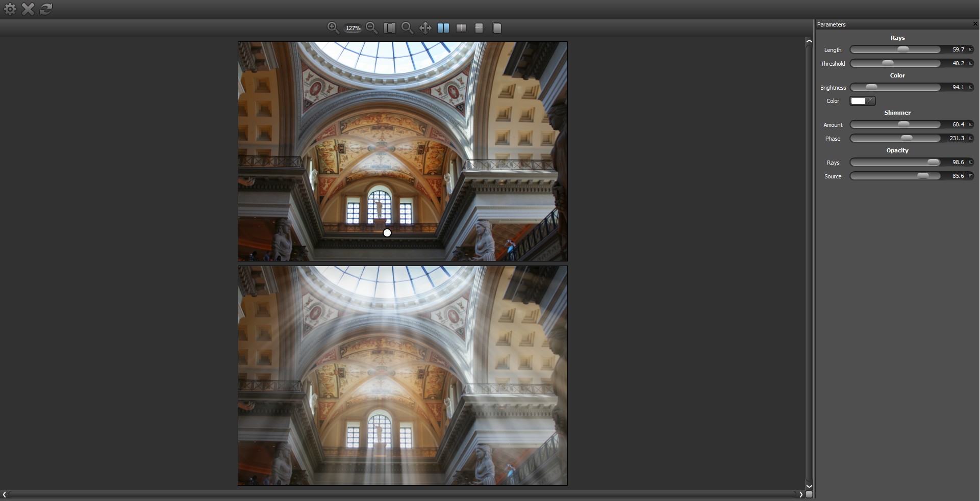
Task: Toggle side-by-side compare view
Action: coord(443,28)
